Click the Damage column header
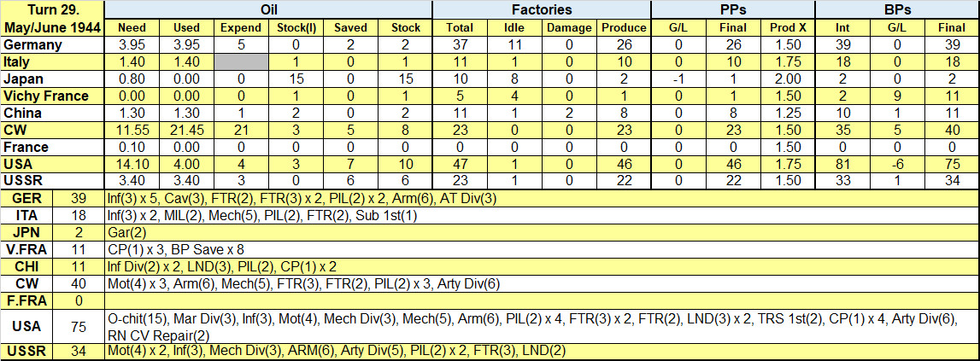This screenshot has width=980, height=361. click(x=569, y=28)
